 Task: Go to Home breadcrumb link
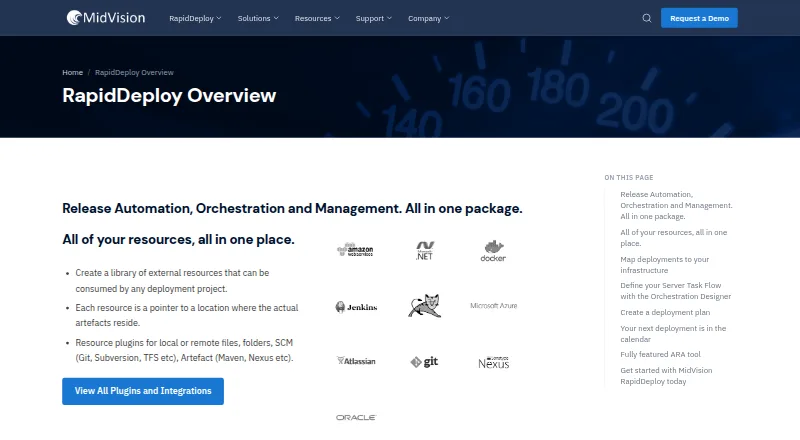(72, 72)
